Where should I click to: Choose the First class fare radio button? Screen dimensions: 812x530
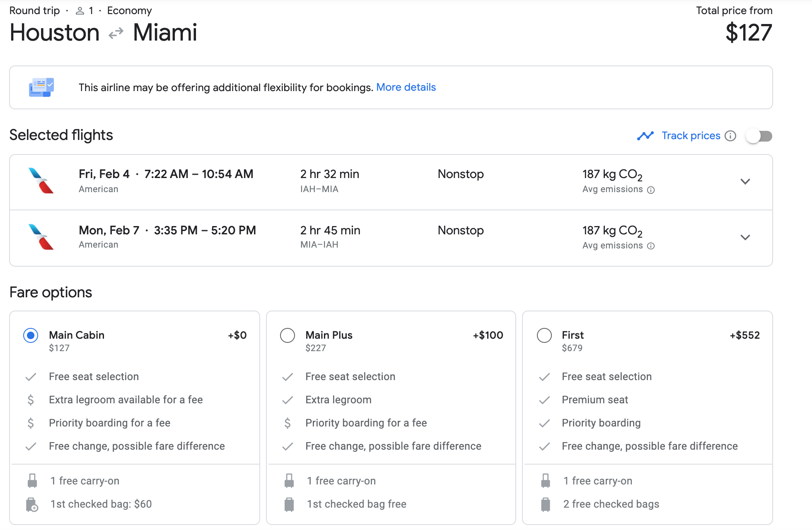point(544,335)
